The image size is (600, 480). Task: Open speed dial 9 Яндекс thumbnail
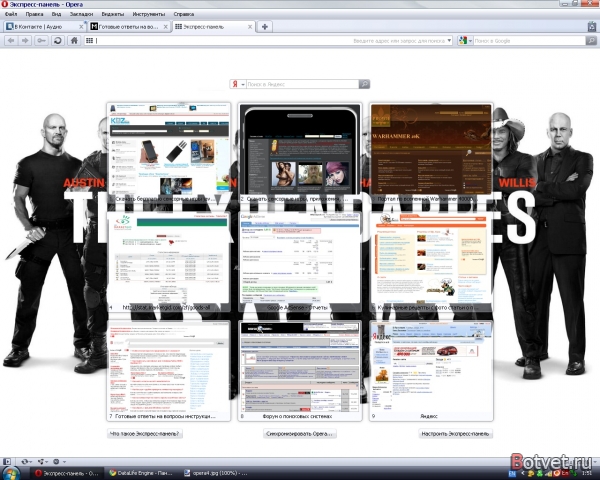click(x=431, y=371)
